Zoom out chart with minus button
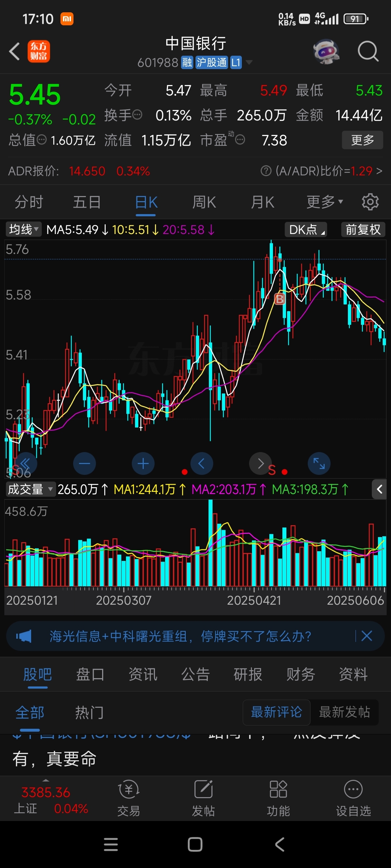Viewport: 391px width, 868px height. point(84,463)
